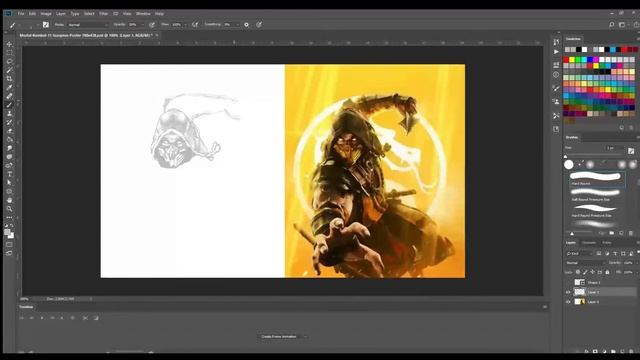The width and height of the screenshot is (640, 360).
Task: Select the Path Selection tool
Action: 9,183
